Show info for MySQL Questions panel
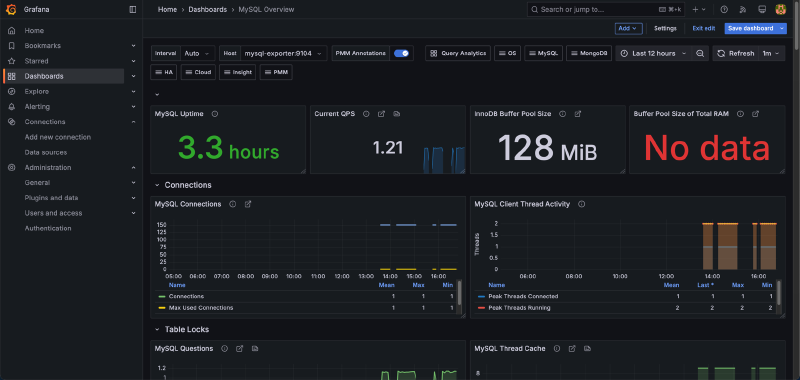This screenshot has width=800, height=380. 224,348
